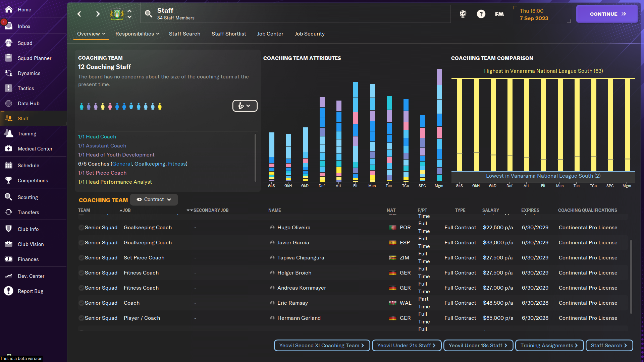
Task: Click the search magnifier icon
Action: point(148,14)
